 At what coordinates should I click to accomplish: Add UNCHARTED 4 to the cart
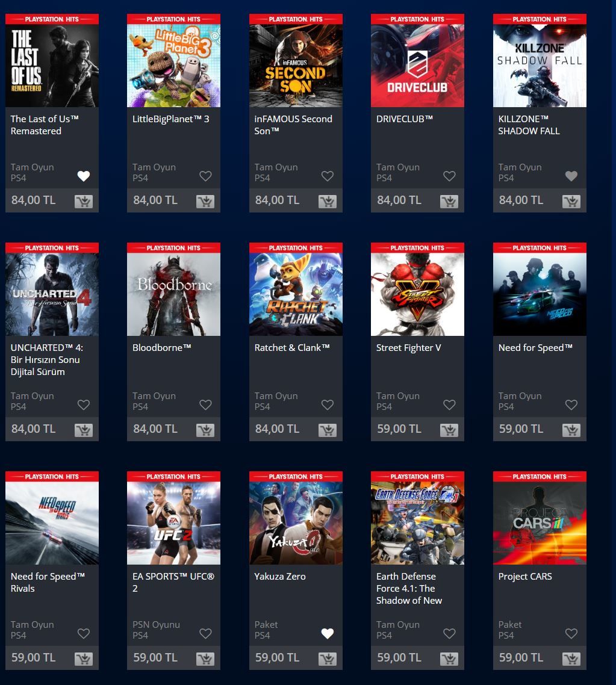click(84, 430)
